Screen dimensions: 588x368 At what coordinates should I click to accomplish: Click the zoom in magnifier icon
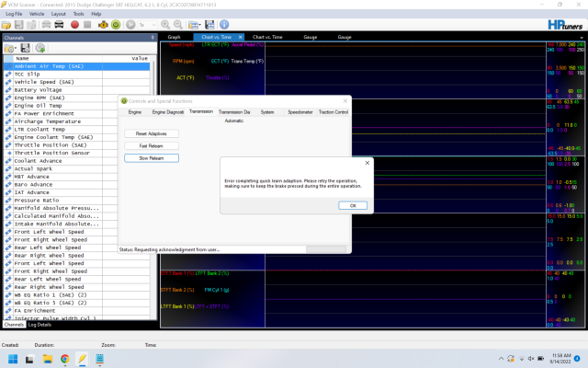point(165,25)
